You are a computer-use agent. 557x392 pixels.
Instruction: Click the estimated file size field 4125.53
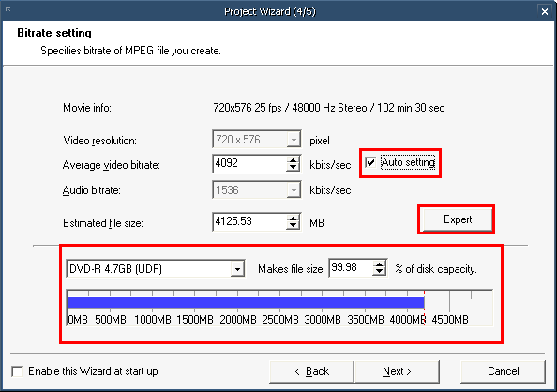pyautogui.click(x=249, y=221)
